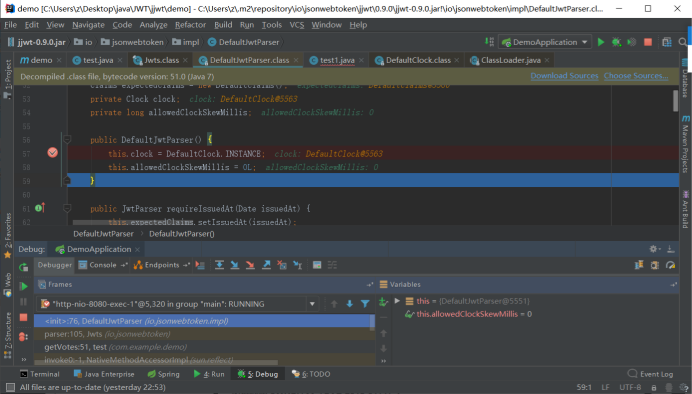The height and width of the screenshot is (394, 692).
Task: Open the Frames panel options arrow
Action: 369,285
